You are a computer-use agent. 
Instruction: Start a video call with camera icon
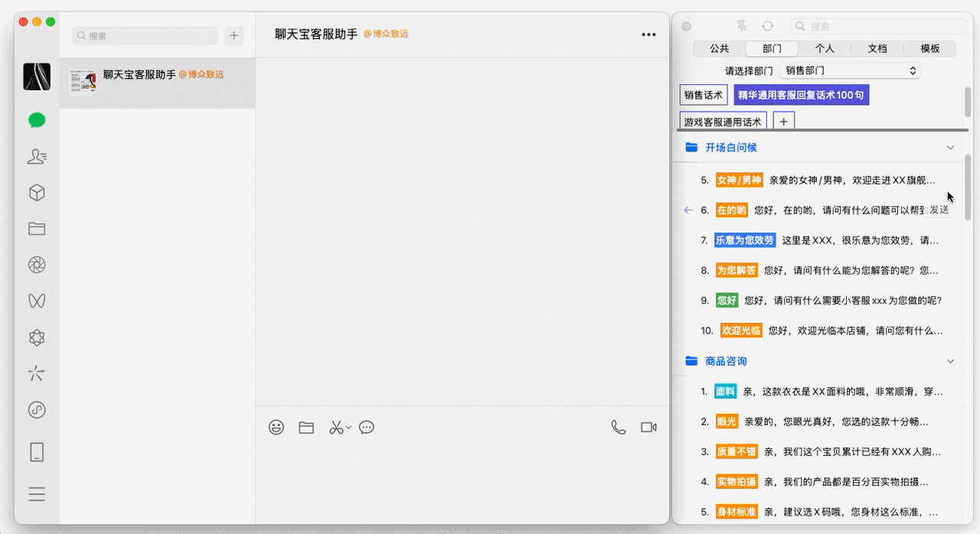tap(648, 428)
